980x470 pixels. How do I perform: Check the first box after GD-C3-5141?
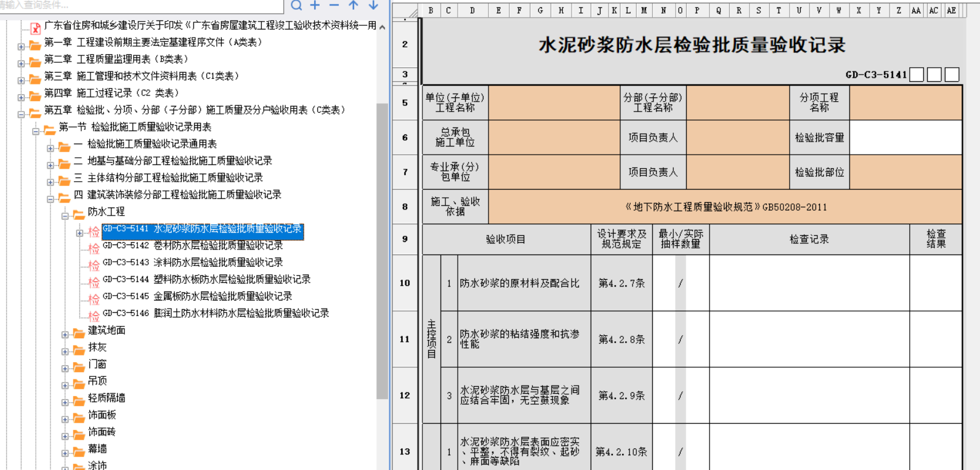[x=917, y=75]
